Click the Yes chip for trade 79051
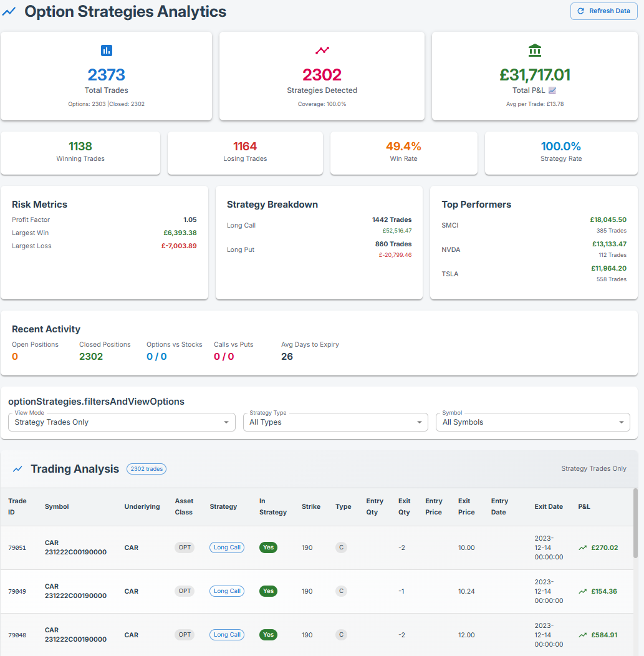Image resolution: width=644 pixels, height=656 pixels. [268, 547]
